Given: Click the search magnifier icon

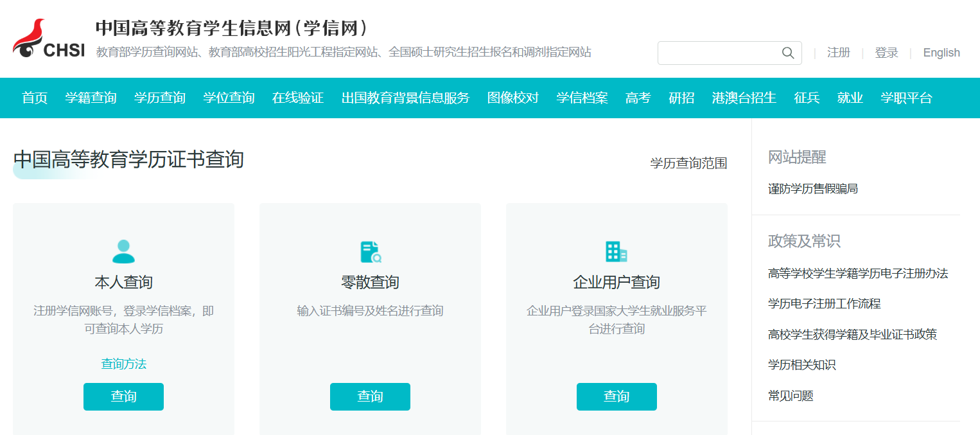Looking at the screenshot, I should [x=788, y=53].
